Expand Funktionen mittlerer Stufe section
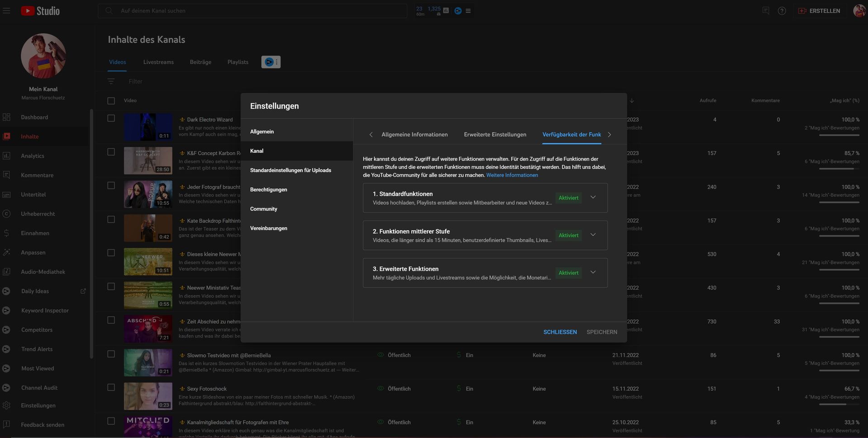868x438 pixels. (x=593, y=235)
